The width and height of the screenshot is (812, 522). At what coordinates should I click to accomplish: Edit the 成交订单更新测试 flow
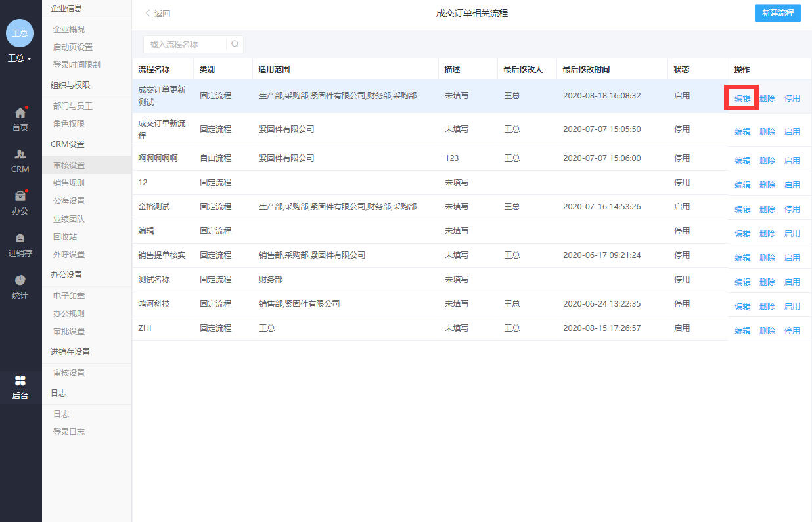[742, 98]
